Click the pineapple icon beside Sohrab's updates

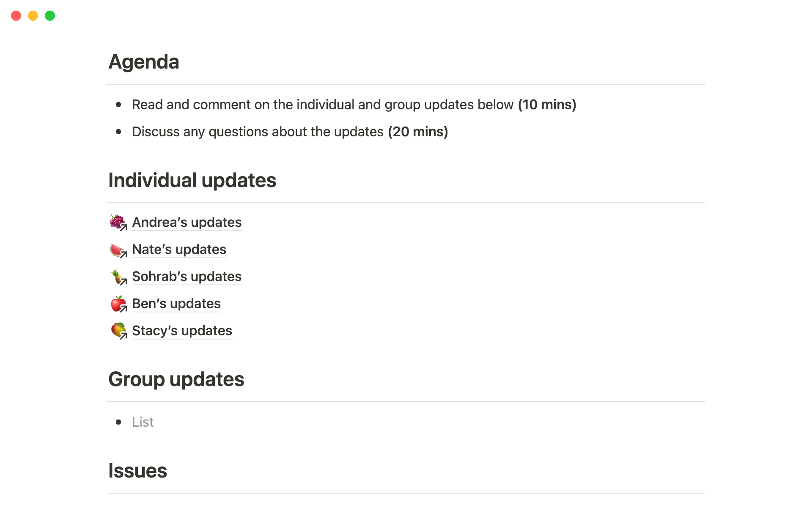[118, 277]
